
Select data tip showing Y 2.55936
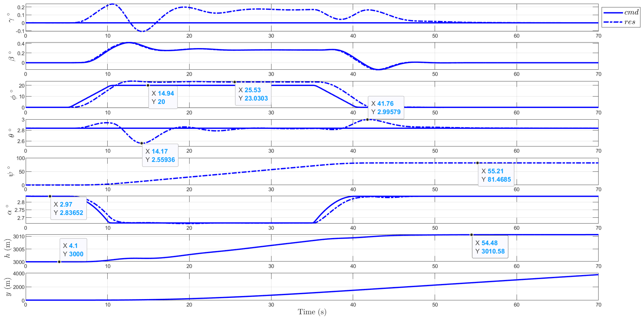pos(160,155)
